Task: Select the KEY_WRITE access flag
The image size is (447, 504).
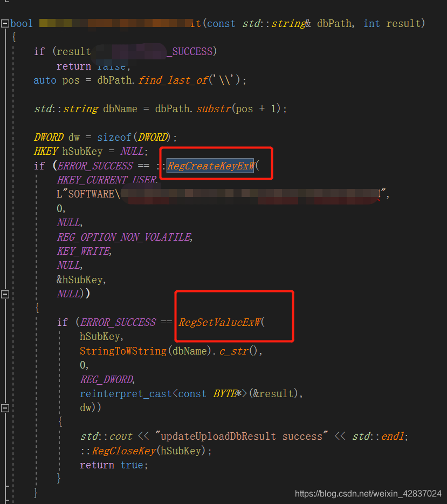Action: pos(82,251)
